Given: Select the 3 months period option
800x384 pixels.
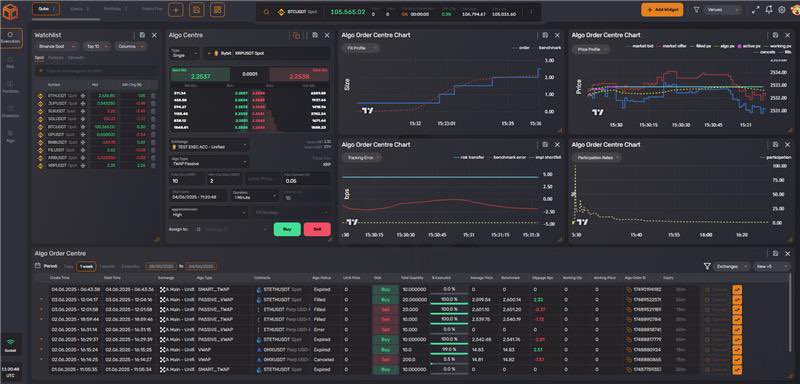Looking at the screenshot, I should 130,266.
